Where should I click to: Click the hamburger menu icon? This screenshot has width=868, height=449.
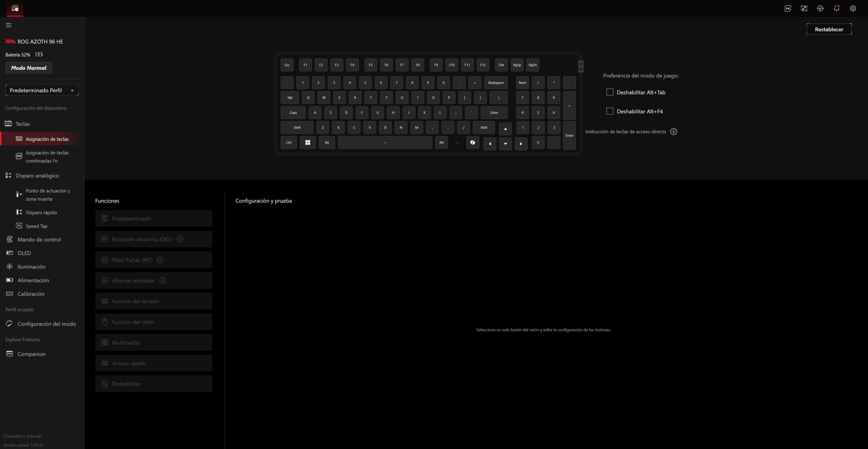coord(8,25)
